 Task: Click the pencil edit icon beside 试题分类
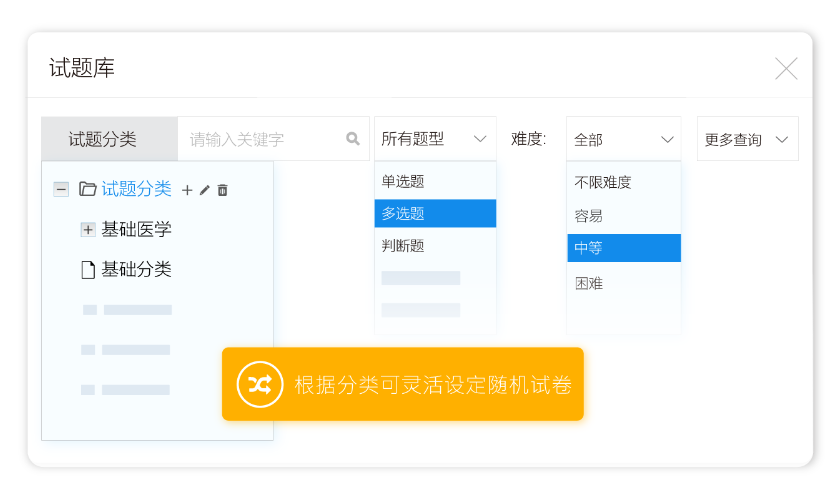tap(205, 190)
